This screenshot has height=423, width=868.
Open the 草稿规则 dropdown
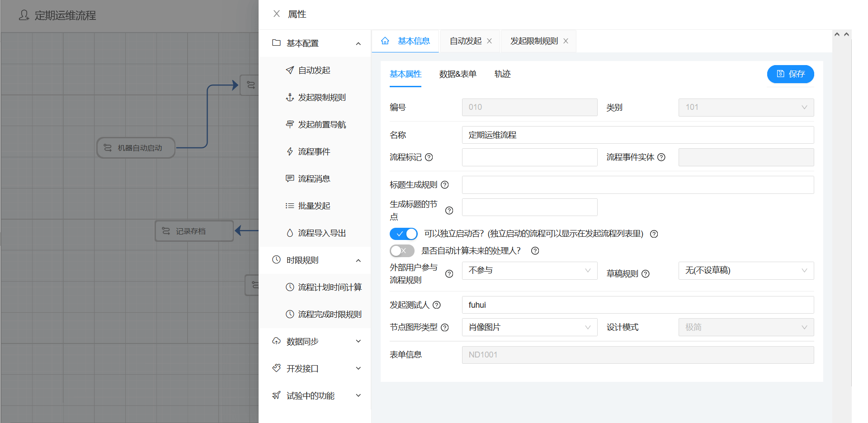[745, 270]
